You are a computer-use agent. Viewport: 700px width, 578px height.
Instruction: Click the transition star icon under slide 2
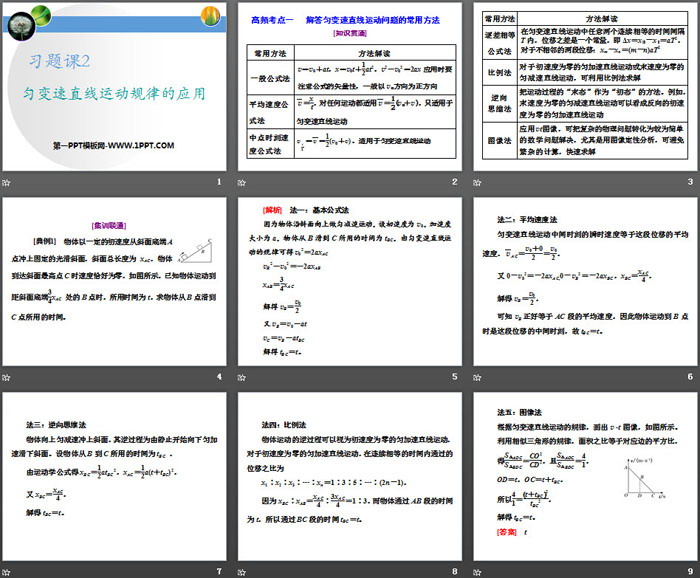pyautogui.click(x=242, y=182)
